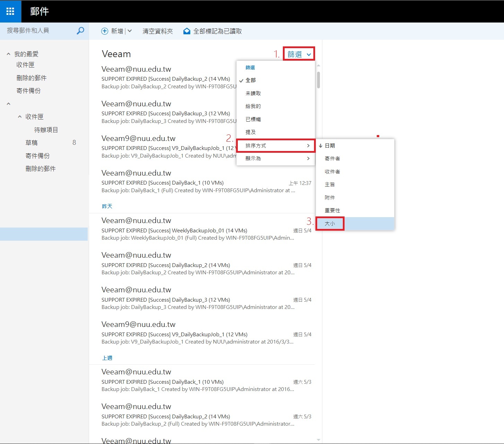This screenshot has width=504, height=444.
Task: Expand the 顯示為 submenu
Action: pos(276,159)
